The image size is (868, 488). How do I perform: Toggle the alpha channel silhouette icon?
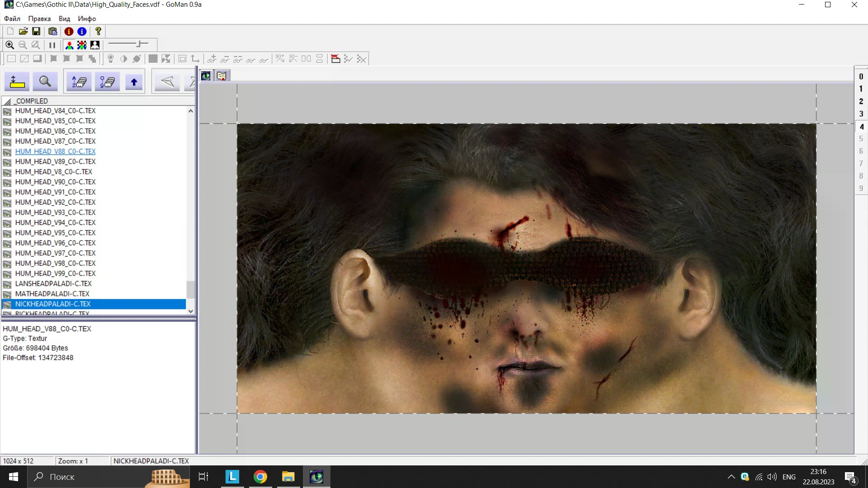pos(95,45)
